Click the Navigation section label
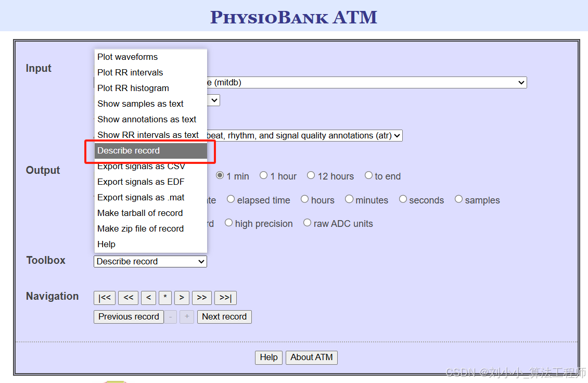This screenshot has width=588, height=383. (52, 296)
